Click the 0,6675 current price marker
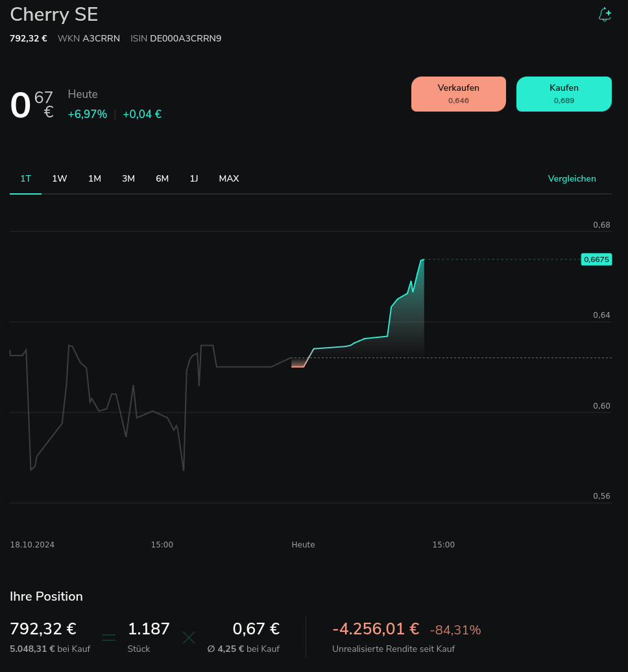This screenshot has height=672, width=628. pos(596,259)
